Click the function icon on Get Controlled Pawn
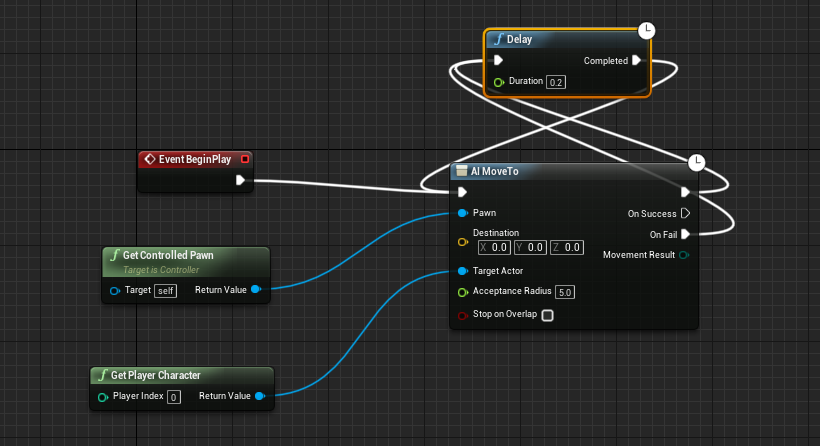This screenshot has height=446, width=820. pyautogui.click(x=115, y=255)
